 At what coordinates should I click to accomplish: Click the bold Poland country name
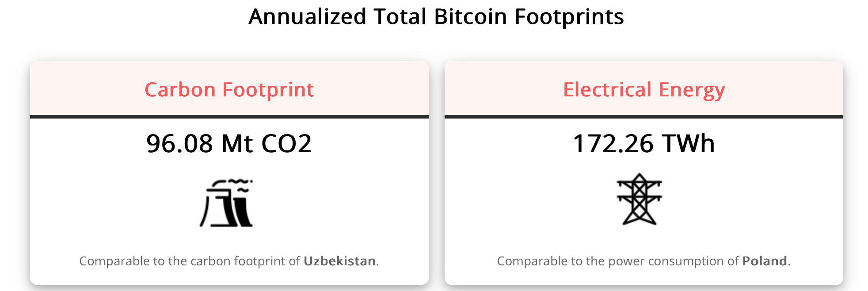click(x=765, y=261)
